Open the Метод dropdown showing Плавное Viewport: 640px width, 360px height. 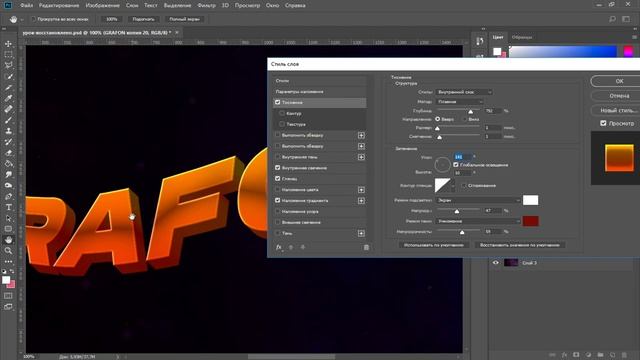[x=460, y=102]
